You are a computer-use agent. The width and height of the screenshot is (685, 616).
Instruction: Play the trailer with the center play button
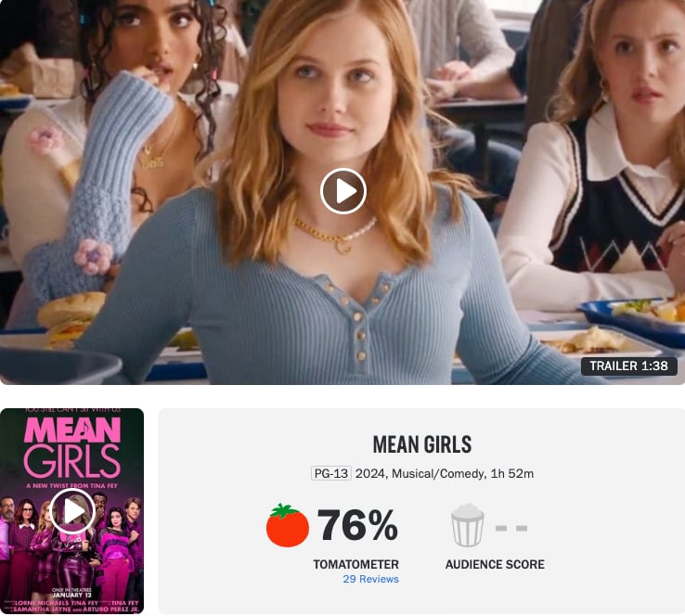(342, 191)
